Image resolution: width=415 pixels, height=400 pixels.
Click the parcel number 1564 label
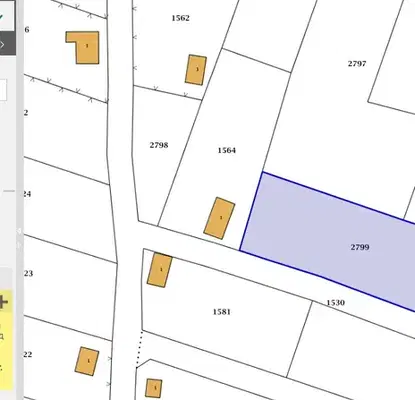pos(227,150)
